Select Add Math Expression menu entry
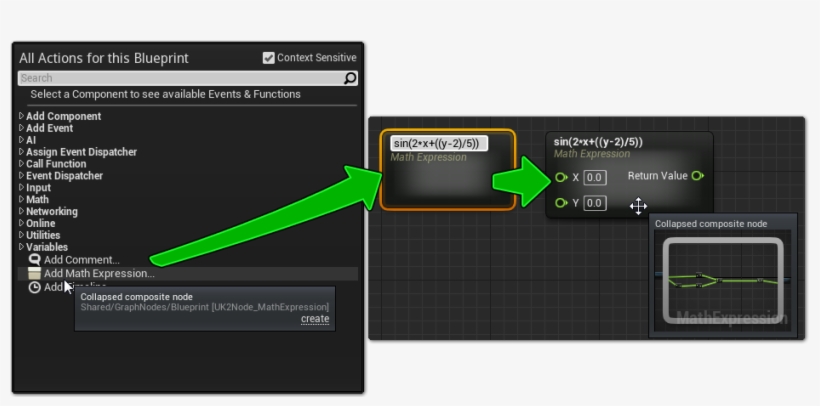820x406 pixels. 99,273
